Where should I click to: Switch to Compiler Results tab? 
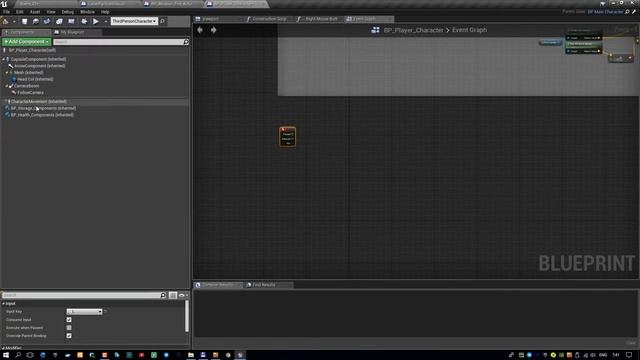(x=218, y=284)
